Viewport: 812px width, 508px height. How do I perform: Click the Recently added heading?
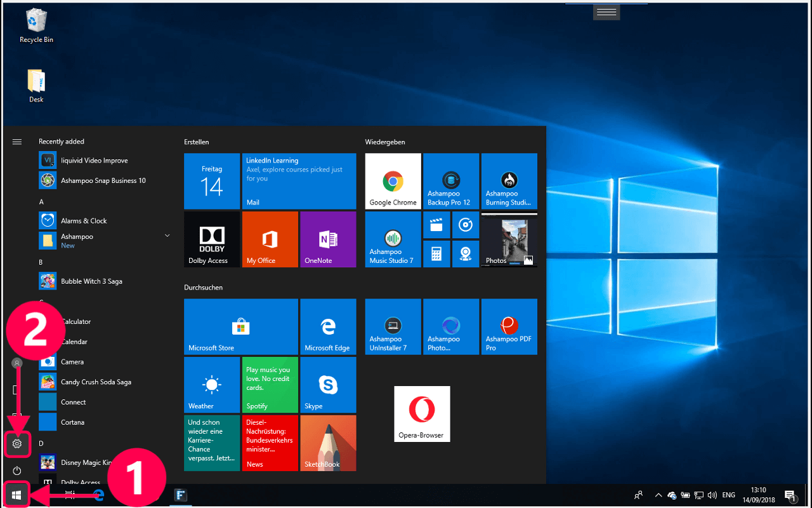62,142
